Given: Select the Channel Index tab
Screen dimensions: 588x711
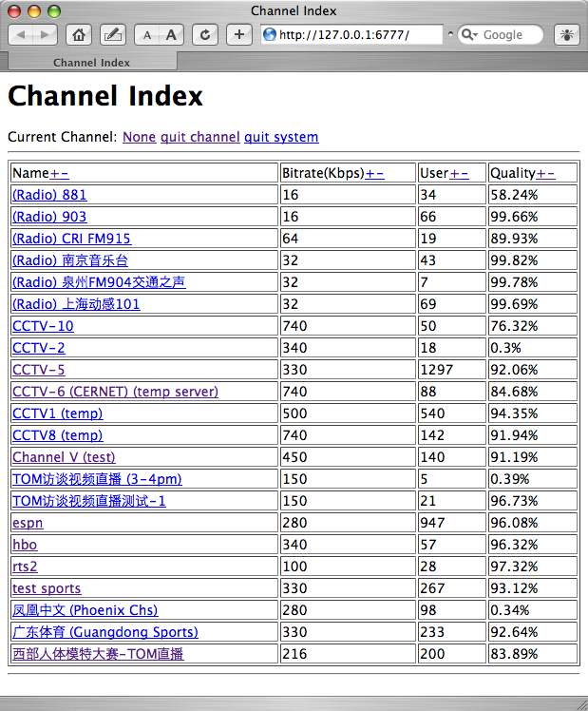Looking at the screenshot, I should pos(92,62).
